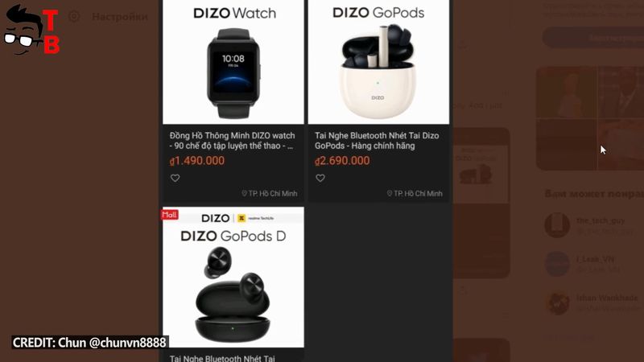644x362 pixels.
Task: Click the settings gear icon beside Настройки
Action: (x=74, y=16)
